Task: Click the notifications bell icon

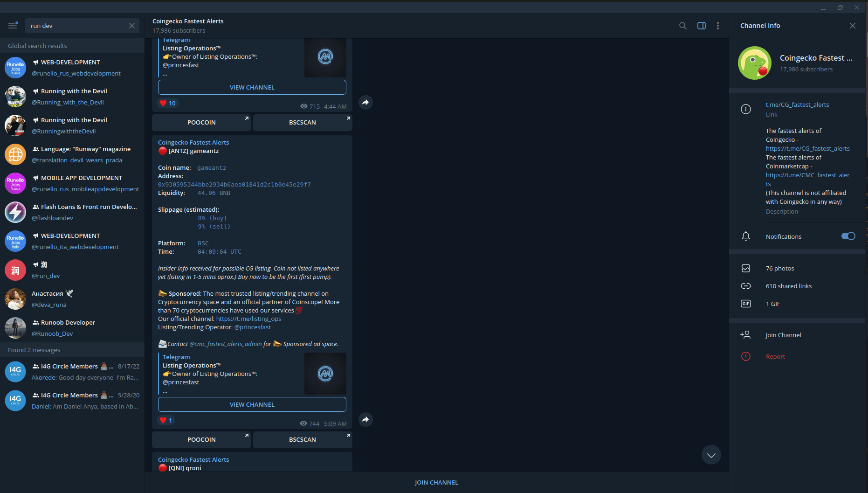Action: [x=745, y=236]
